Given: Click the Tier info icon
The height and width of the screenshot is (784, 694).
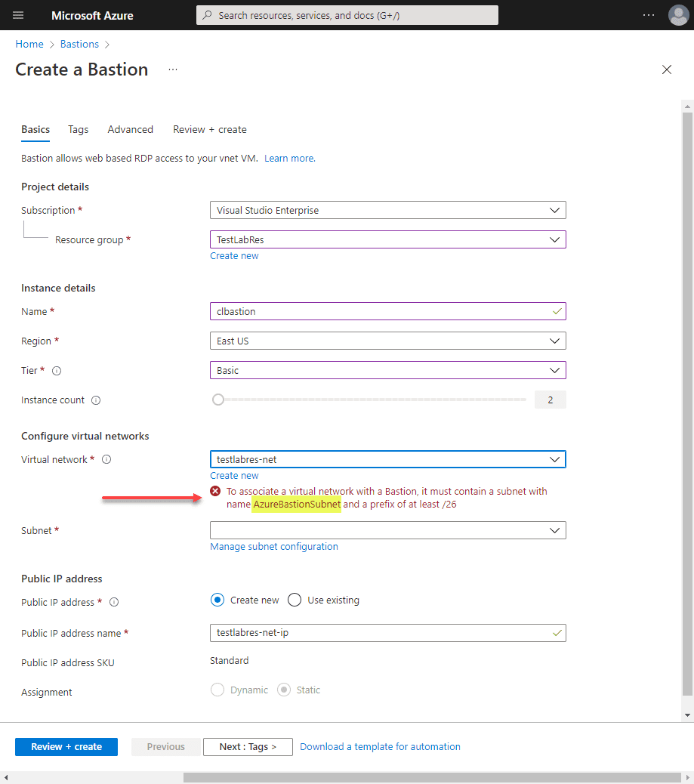Looking at the screenshot, I should click(57, 371).
